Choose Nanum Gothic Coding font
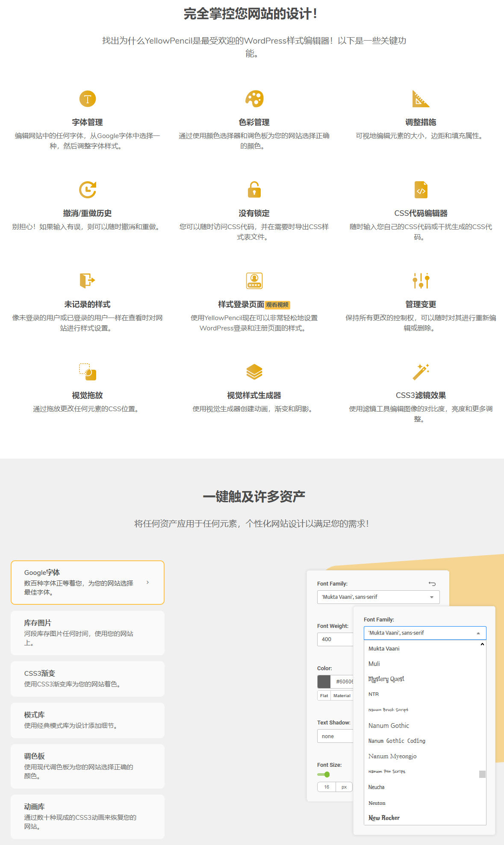504x845 pixels. 397,741
